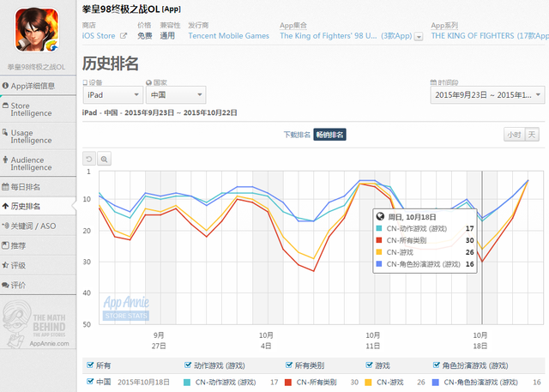Toggle the 所有 checkbox in legend
This screenshot has width=549, height=392.
click(90, 365)
